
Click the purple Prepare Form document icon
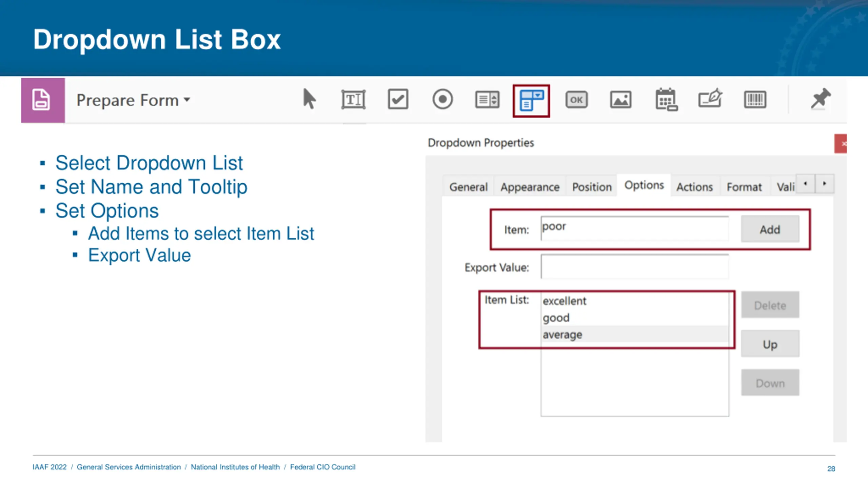[x=43, y=100]
